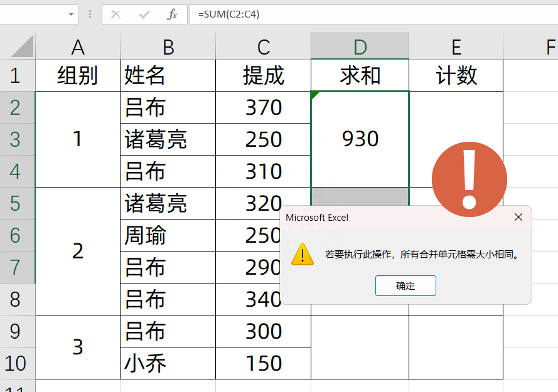
Task: Click the red exclamation circle overlay
Action: click(469, 179)
